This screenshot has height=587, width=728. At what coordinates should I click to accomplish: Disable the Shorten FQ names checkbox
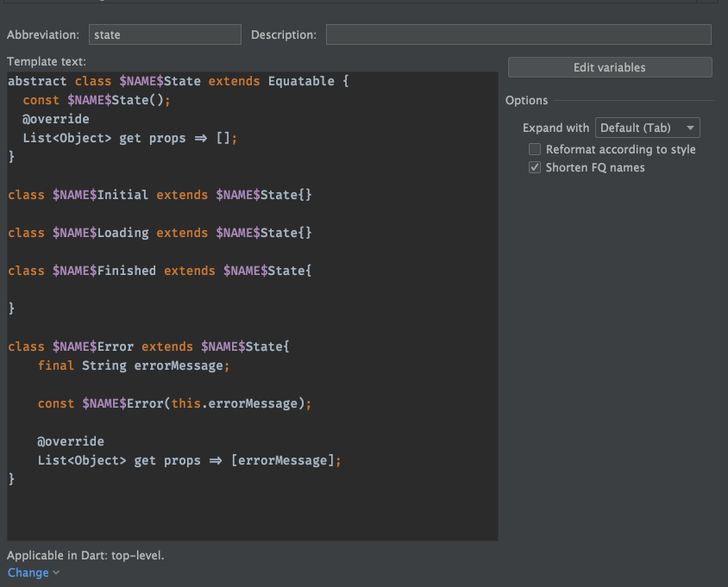(534, 167)
